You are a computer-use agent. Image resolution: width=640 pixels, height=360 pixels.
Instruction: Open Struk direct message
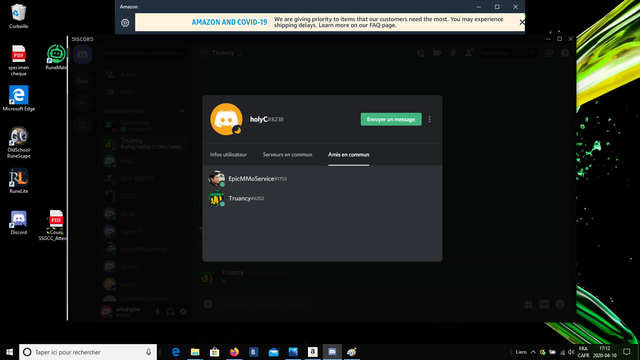144,213
